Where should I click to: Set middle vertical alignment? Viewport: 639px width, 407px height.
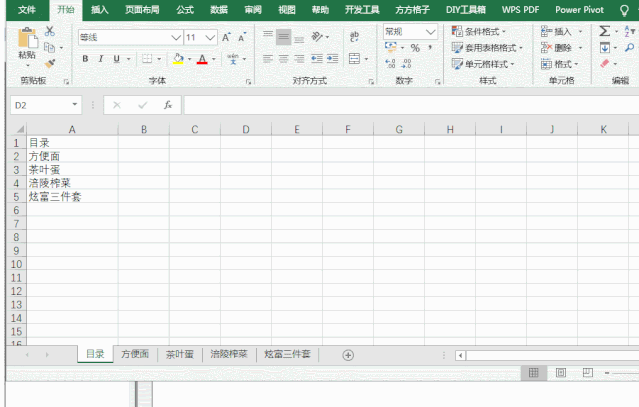(283, 37)
